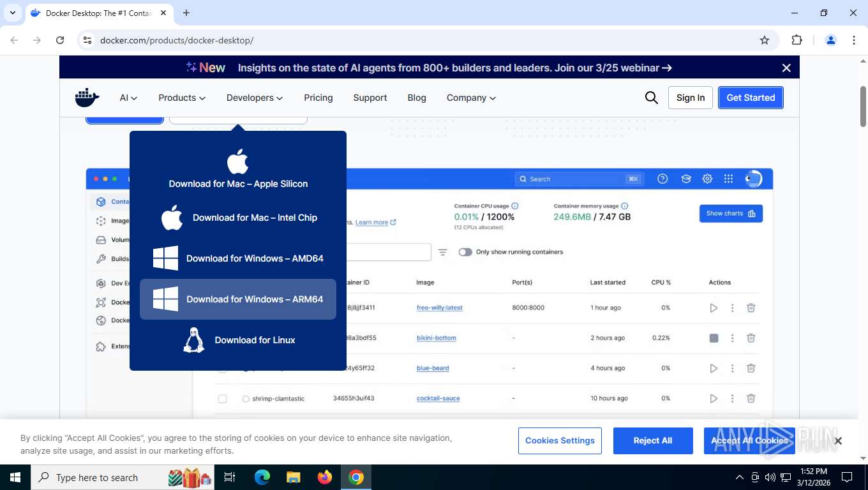The image size is (868, 490).
Task: Open Microsoft Edge from the taskbar
Action: point(262,477)
